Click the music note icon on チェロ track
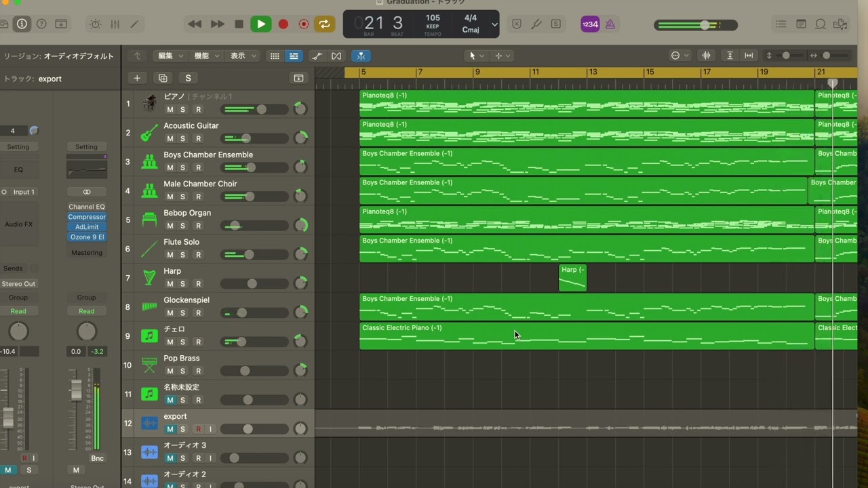868x488 pixels. 149,336
